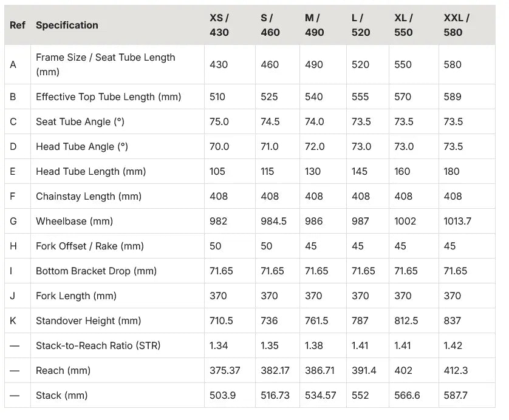Select the Bottom Bracket Drop label
This screenshot has width=509, height=420.
97,271
